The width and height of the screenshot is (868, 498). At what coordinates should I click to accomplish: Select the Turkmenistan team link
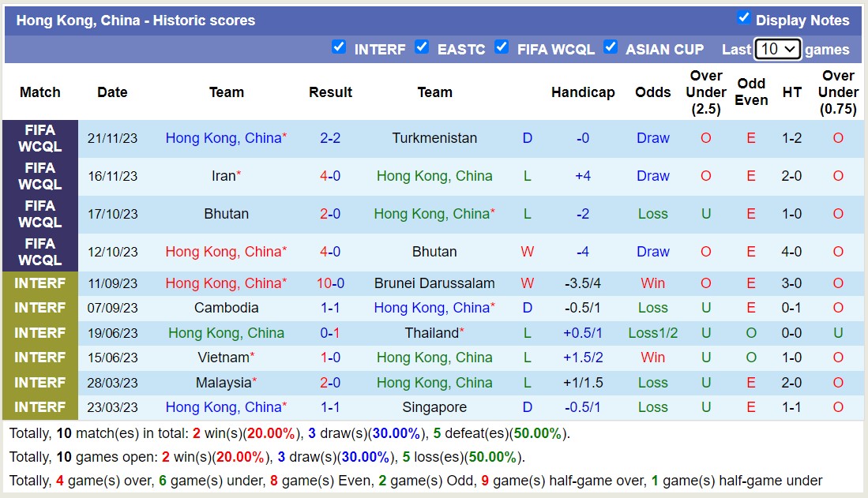tap(434, 138)
